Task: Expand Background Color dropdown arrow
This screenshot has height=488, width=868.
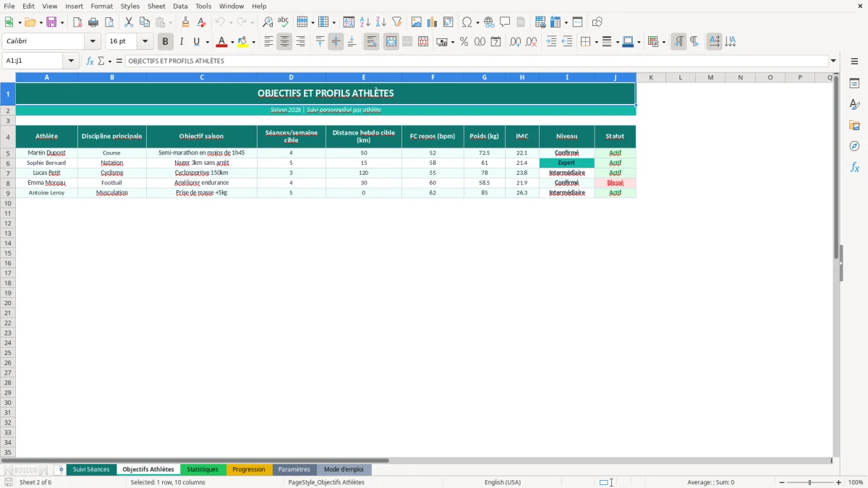Action: pos(253,42)
